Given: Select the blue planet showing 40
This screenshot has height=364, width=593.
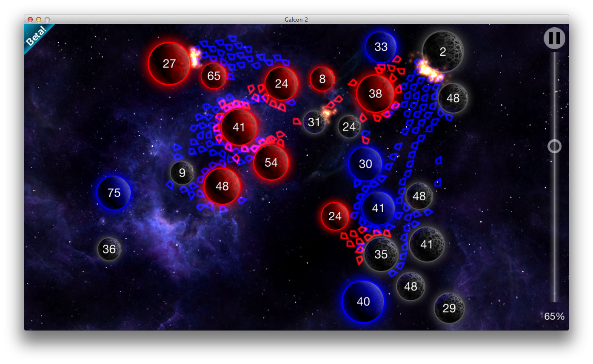Looking at the screenshot, I should (x=363, y=302).
